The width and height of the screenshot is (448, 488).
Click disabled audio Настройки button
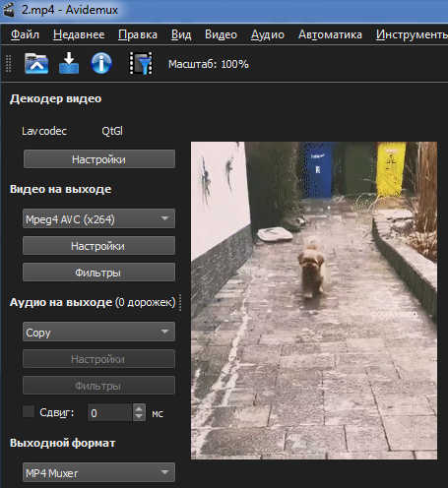98,359
